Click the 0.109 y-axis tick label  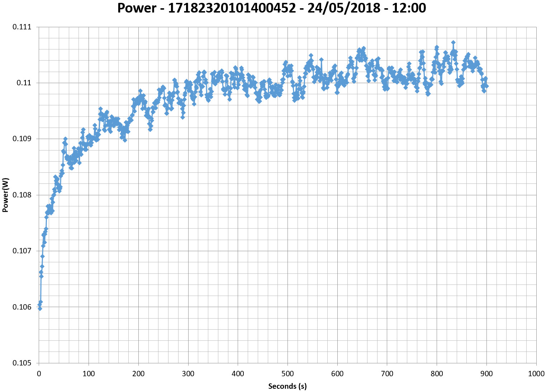(x=22, y=139)
